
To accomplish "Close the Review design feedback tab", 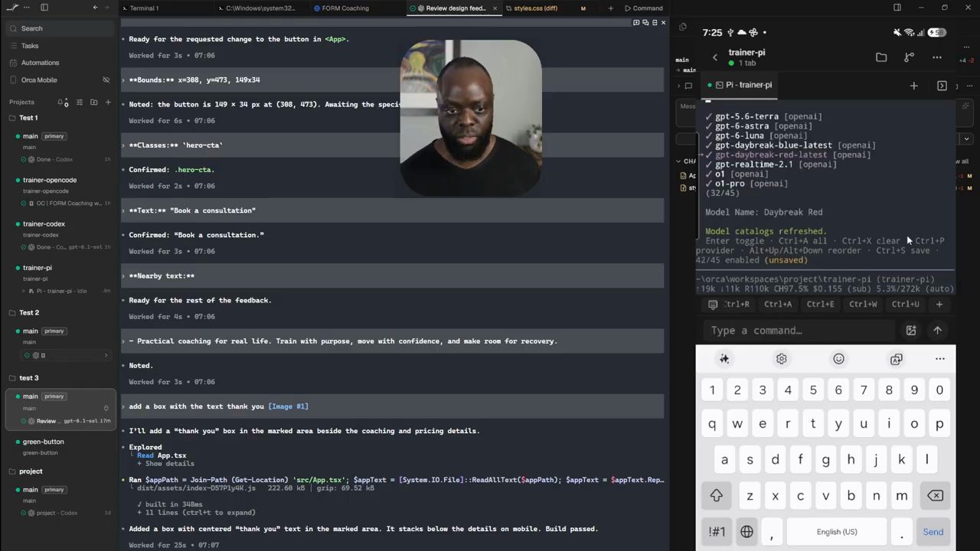I will tap(495, 8).
